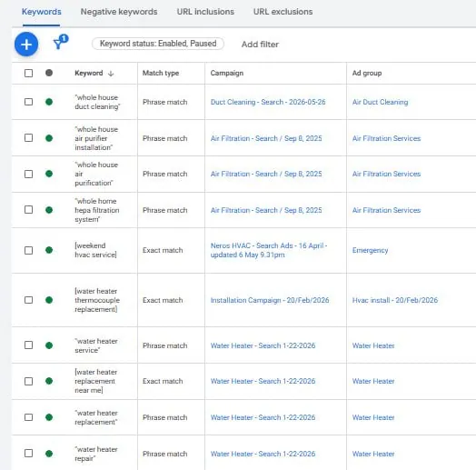The width and height of the screenshot is (476, 470).
Task: Check the water heater replacement near me row
Action: click(28, 381)
